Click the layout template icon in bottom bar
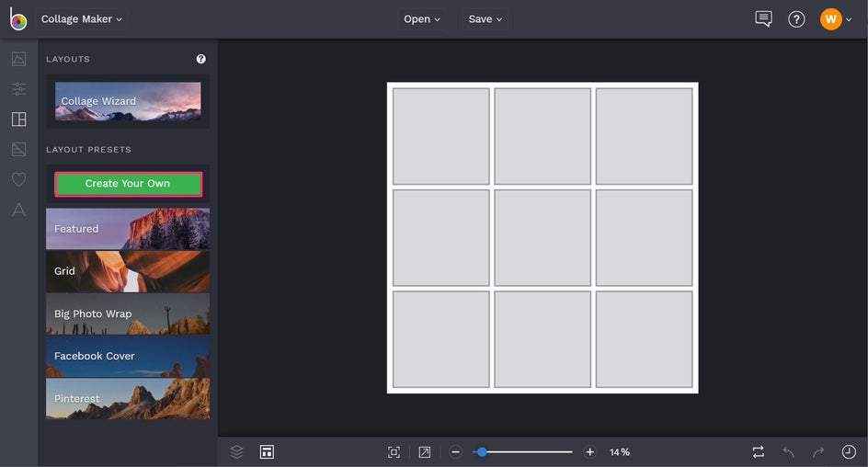Image resolution: width=868 pixels, height=467 pixels. pyautogui.click(x=267, y=452)
